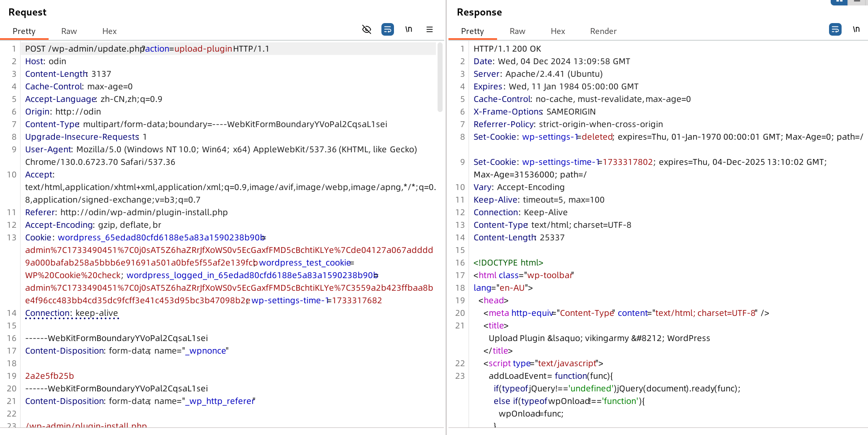This screenshot has height=435, width=868.
Task: Click the DOCTYPE html declaration
Action: point(508,263)
